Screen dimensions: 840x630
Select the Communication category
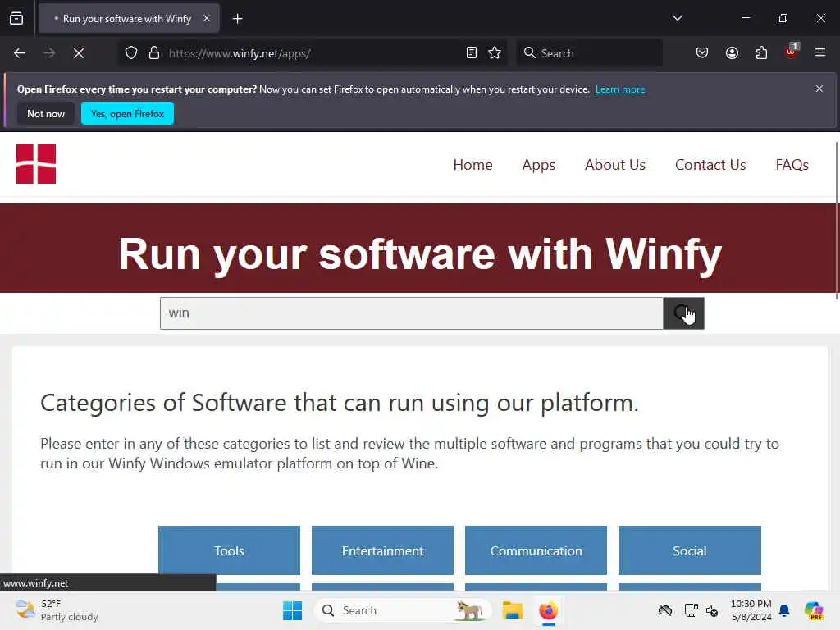click(536, 550)
